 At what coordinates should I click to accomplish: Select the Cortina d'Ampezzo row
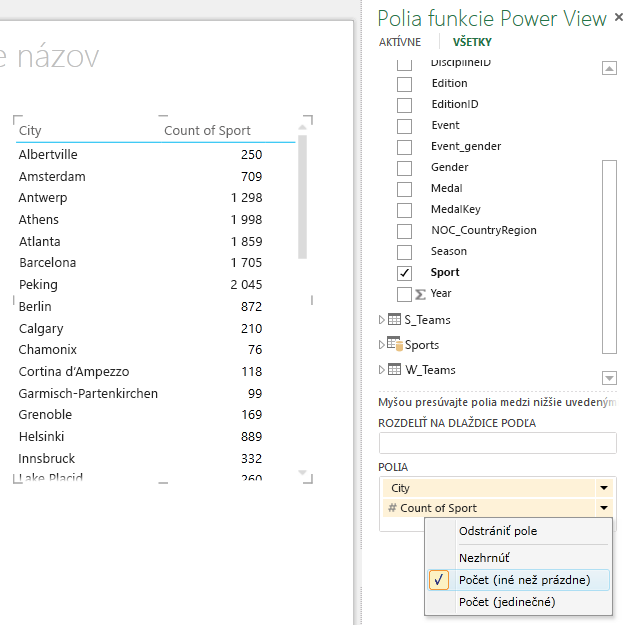(x=140, y=371)
